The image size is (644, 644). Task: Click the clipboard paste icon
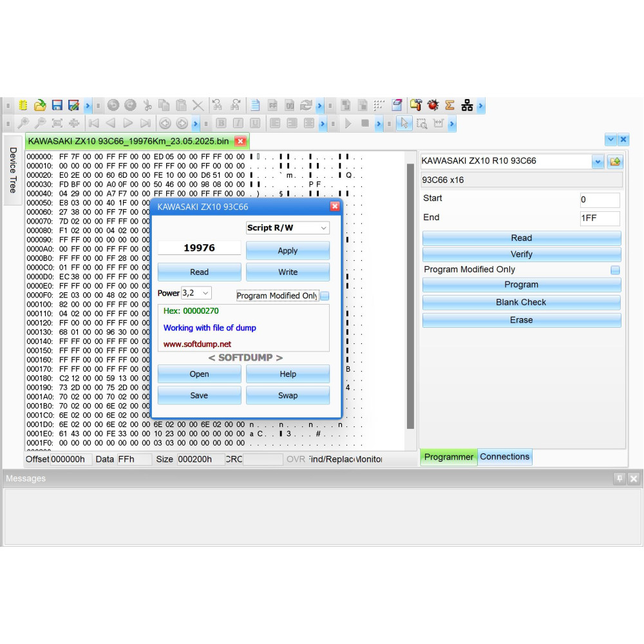181,106
